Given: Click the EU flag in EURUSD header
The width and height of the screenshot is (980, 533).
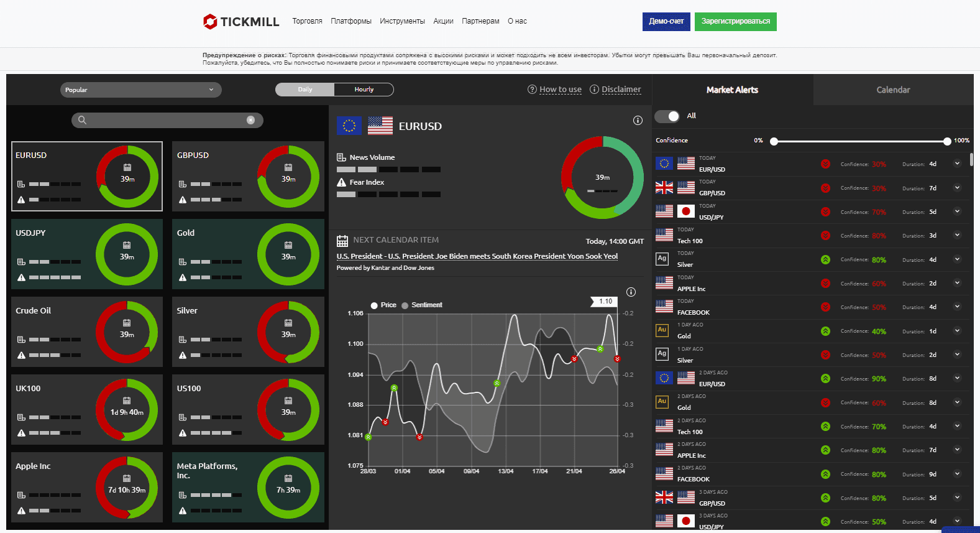Looking at the screenshot, I should [349, 126].
